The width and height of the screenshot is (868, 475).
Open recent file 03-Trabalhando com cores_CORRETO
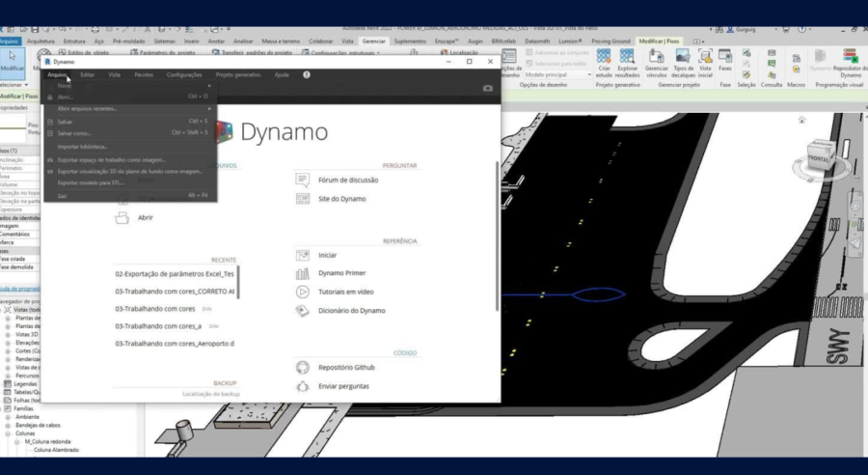pyautogui.click(x=175, y=291)
